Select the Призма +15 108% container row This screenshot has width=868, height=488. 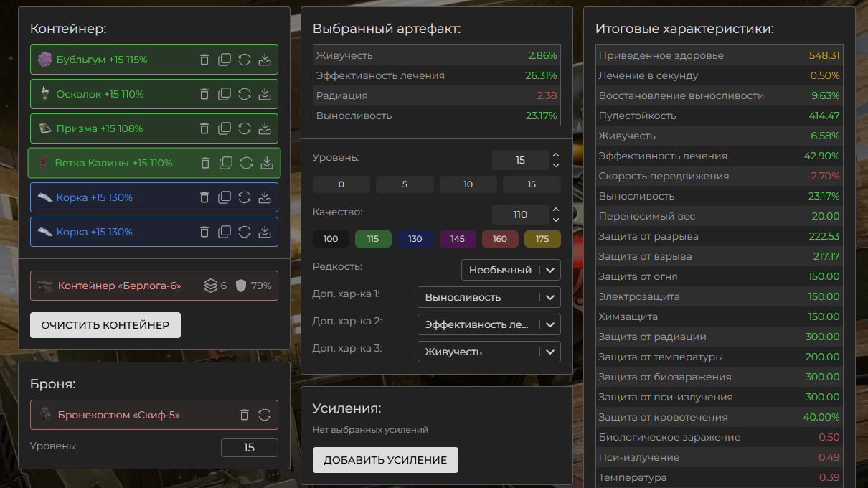tap(154, 128)
